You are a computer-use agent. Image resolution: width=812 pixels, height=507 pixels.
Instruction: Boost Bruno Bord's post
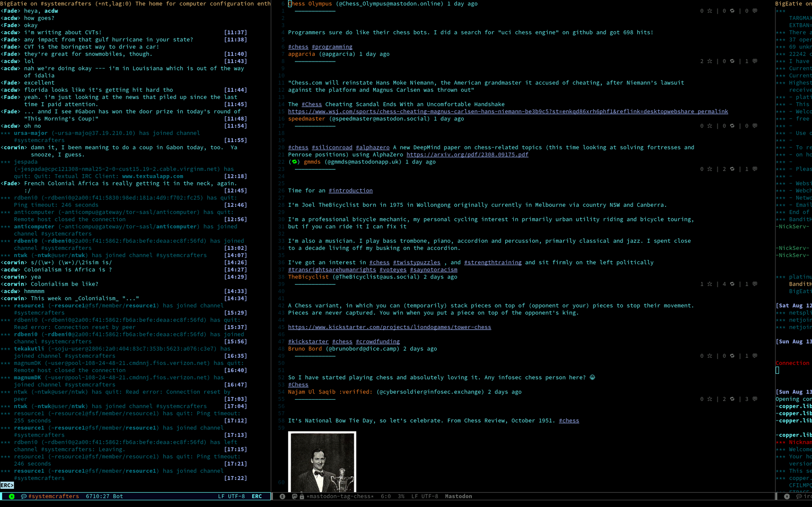click(x=732, y=356)
